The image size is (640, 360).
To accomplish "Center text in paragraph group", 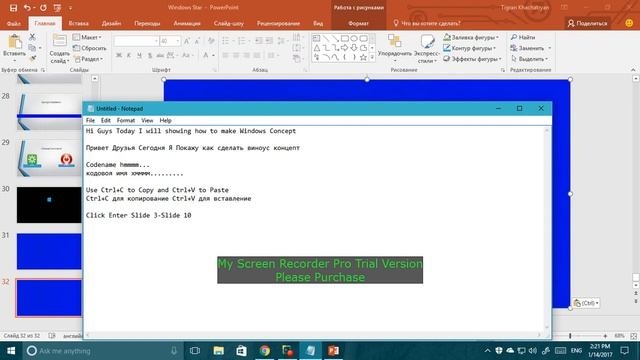I will (x=236, y=56).
